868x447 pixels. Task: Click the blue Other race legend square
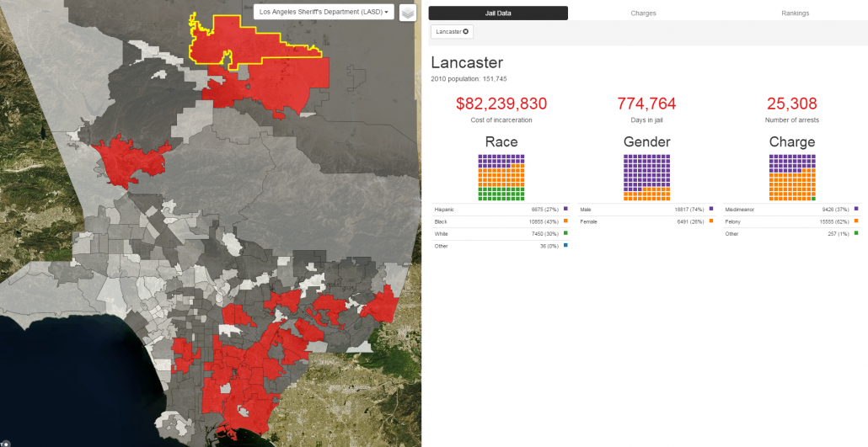[565, 246]
